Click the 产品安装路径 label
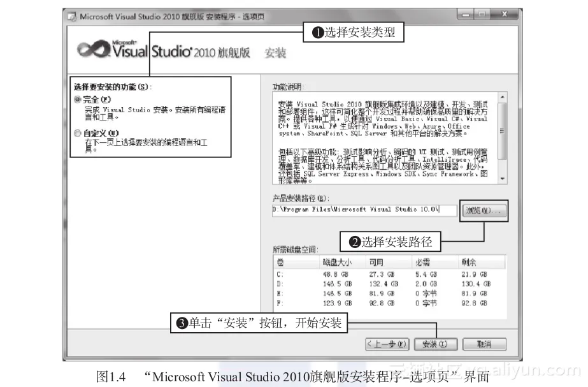Viewport: 588px width, 387px height. pos(301,198)
